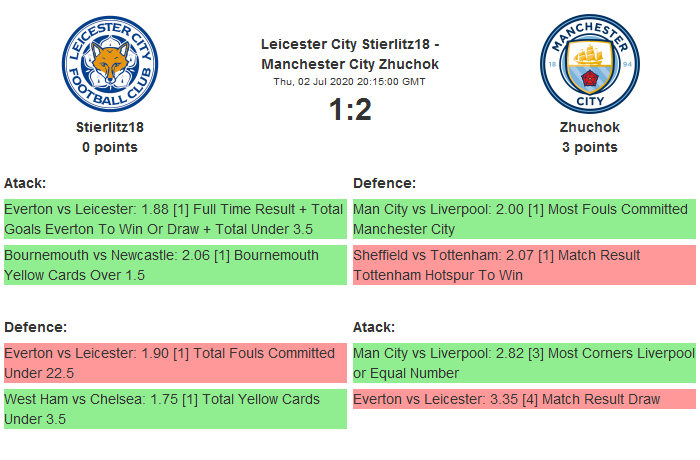Click the match date and time text
Viewport: 700px width, 460px height.
[x=350, y=81]
